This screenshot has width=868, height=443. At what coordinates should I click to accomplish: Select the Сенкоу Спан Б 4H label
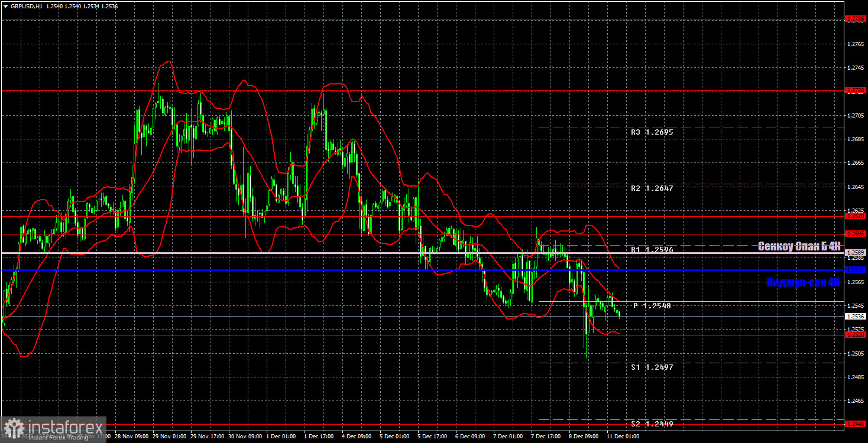tap(799, 247)
